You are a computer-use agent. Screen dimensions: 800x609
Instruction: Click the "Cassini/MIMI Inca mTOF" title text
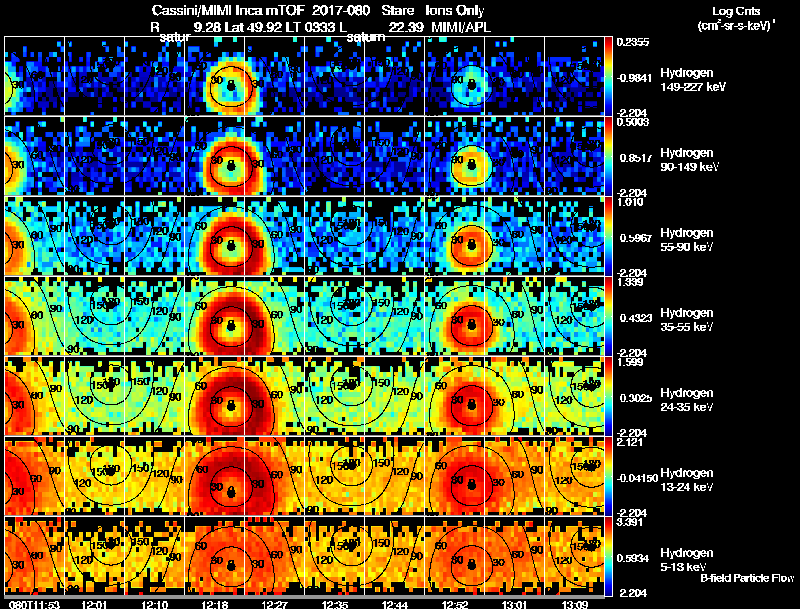coord(228,10)
